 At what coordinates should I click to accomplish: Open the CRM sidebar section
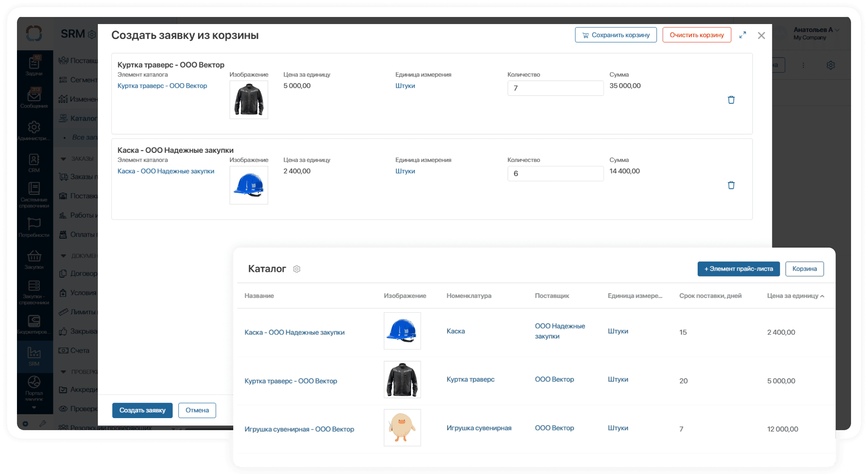(x=34, y=163)
